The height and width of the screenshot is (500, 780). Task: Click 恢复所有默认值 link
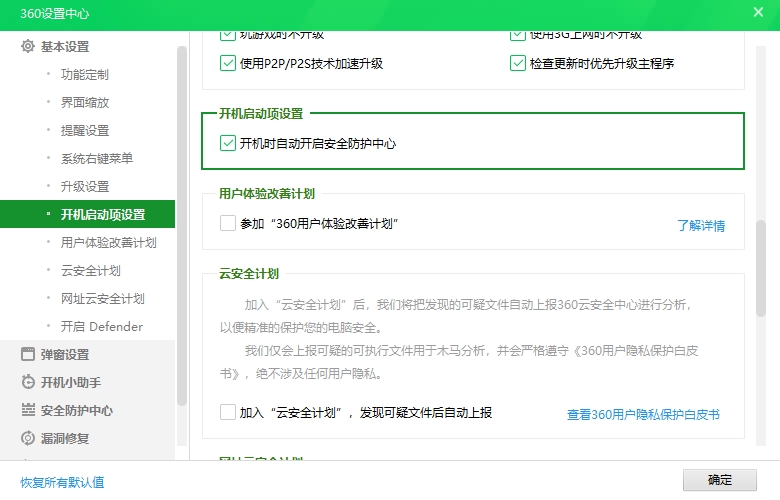(62, 482)
